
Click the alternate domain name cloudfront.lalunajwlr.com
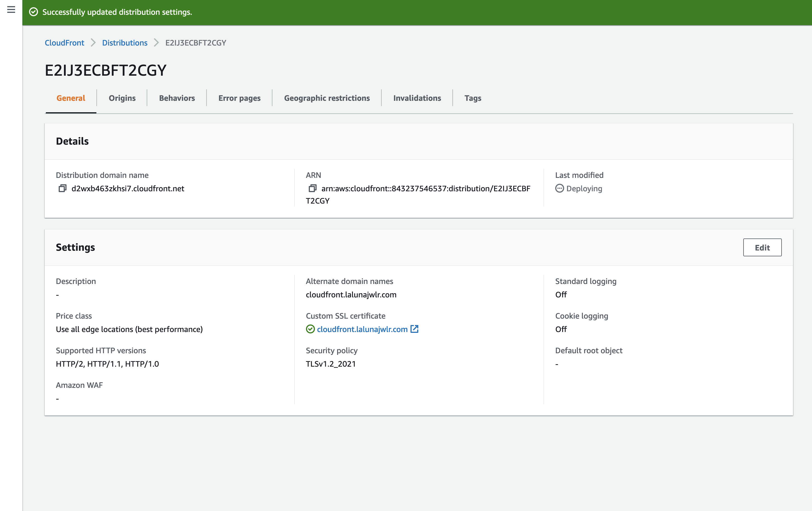(351, 295)
